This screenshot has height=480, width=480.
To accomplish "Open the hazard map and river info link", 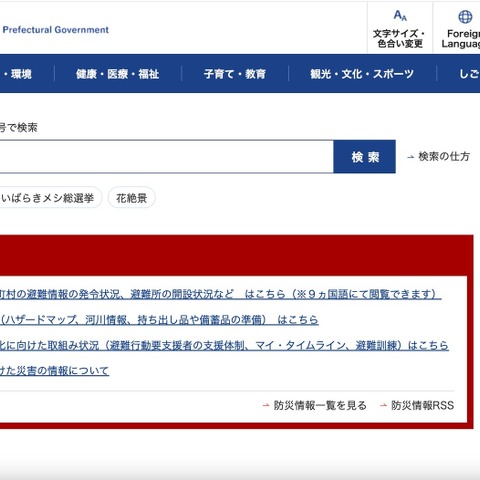I will click(x=159, y=320).
